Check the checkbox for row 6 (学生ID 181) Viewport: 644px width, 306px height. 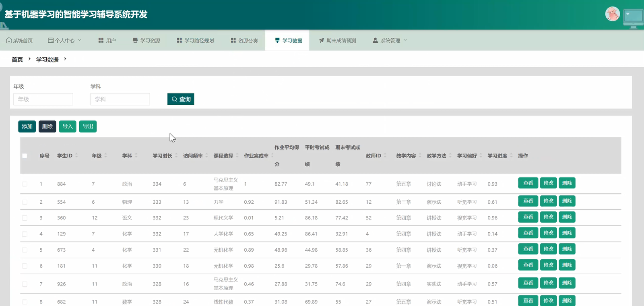25,266
